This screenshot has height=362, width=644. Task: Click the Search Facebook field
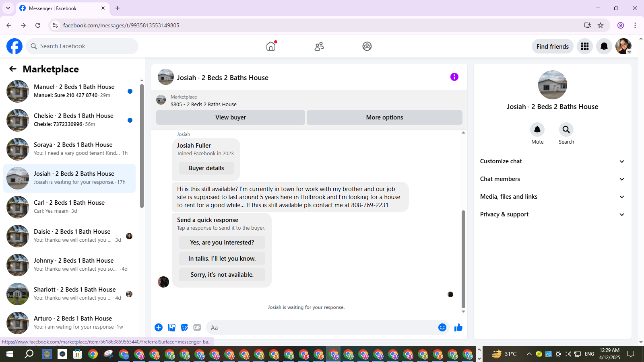(x=82, y=46)
